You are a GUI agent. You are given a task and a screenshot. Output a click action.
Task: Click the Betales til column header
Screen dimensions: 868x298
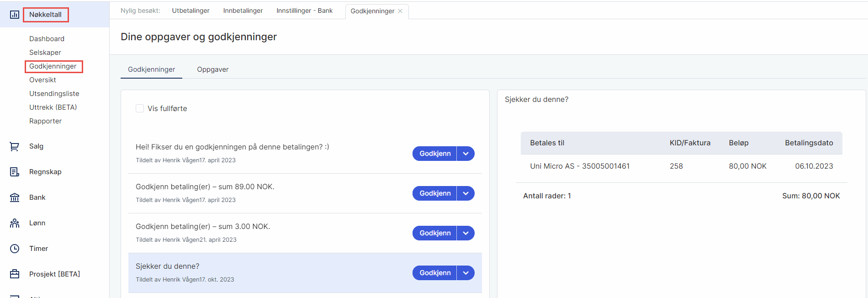click(x=547, y=143)
